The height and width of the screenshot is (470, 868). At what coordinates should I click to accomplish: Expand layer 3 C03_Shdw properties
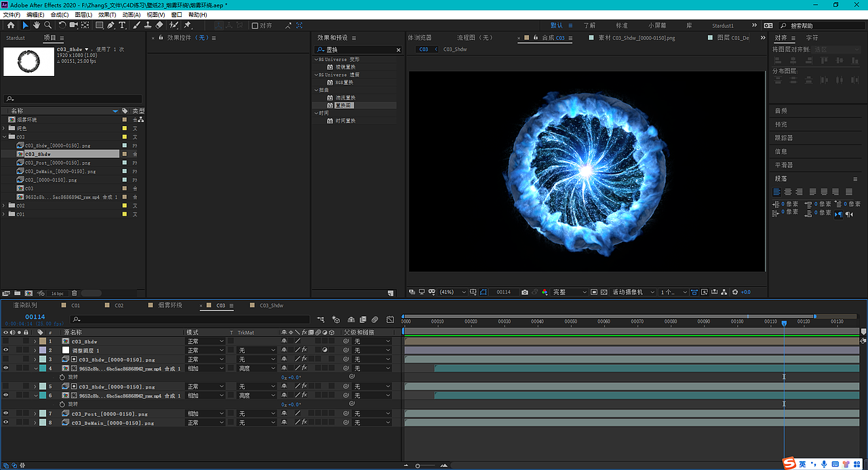35,359
